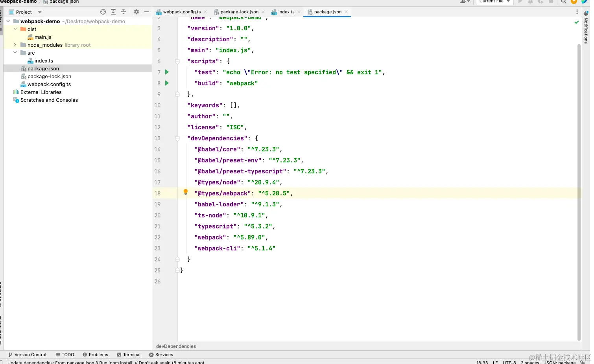
Task: Switch to the index.ts tab
Action: coord(286,12)
